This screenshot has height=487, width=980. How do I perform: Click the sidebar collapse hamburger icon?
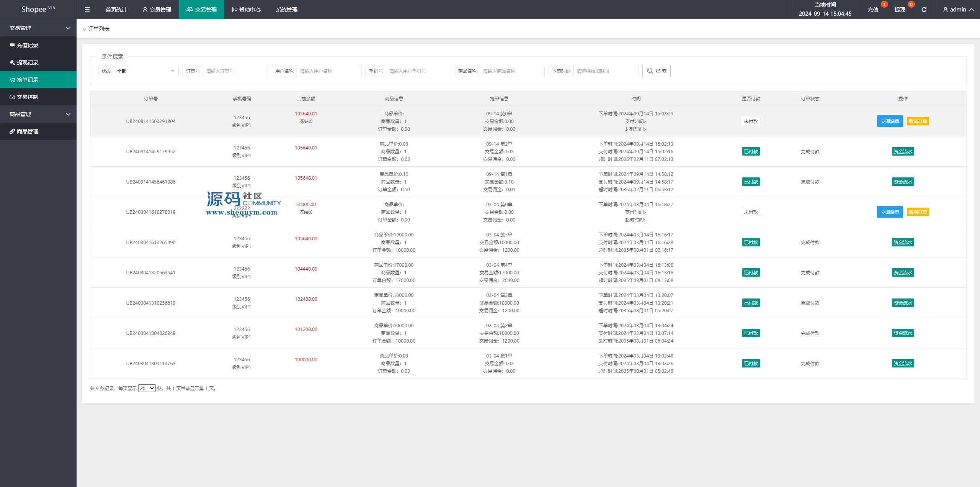(x=87, y=10)
